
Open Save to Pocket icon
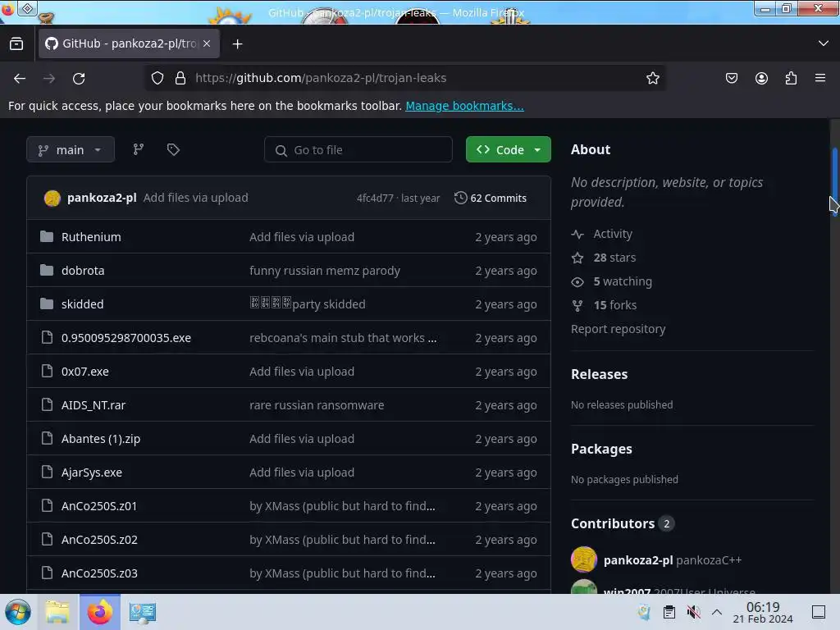coord(731,78)
